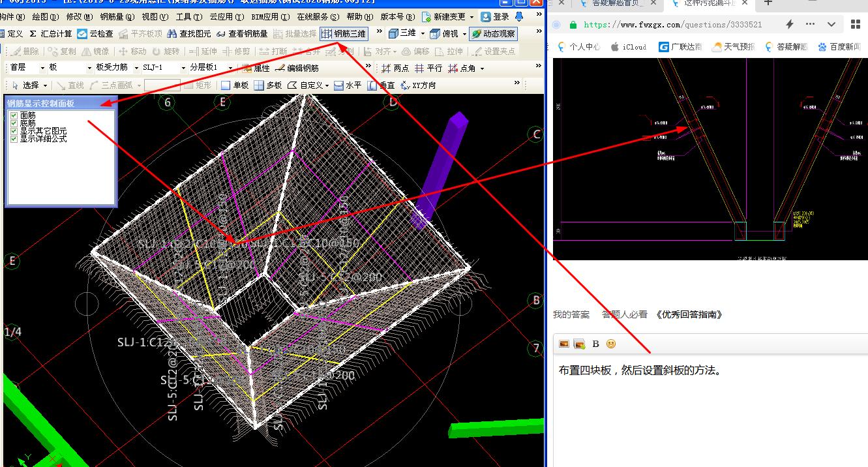Open the 钢筋量(Q) menu

pyautogui.click(x=117, y=16)
